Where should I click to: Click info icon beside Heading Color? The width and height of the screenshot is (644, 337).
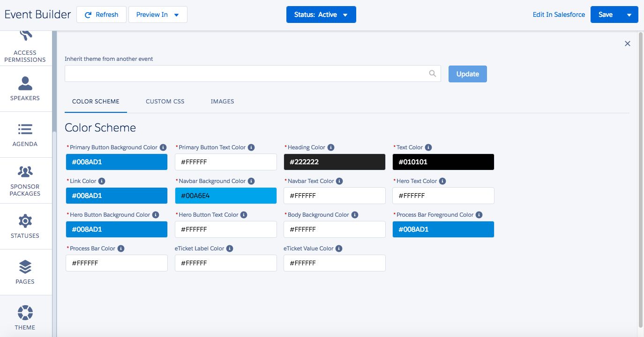(331, 147)
